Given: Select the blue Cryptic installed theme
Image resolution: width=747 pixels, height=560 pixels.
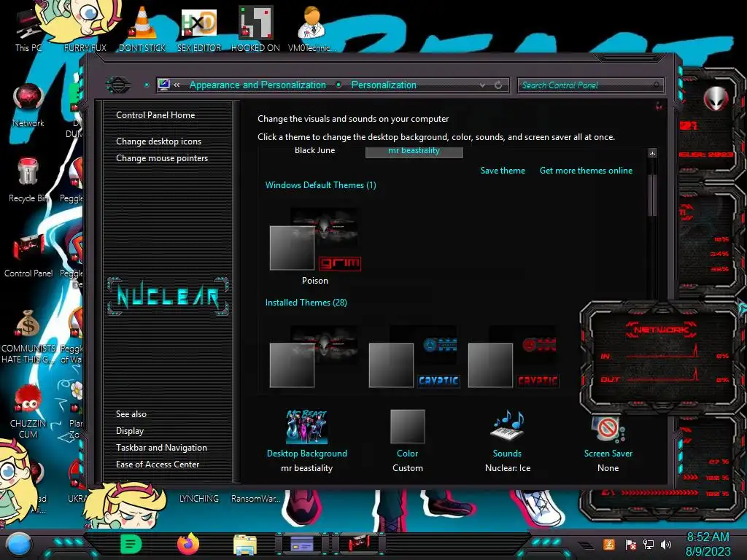Looking at the screenshot, I should pos(414,357).
